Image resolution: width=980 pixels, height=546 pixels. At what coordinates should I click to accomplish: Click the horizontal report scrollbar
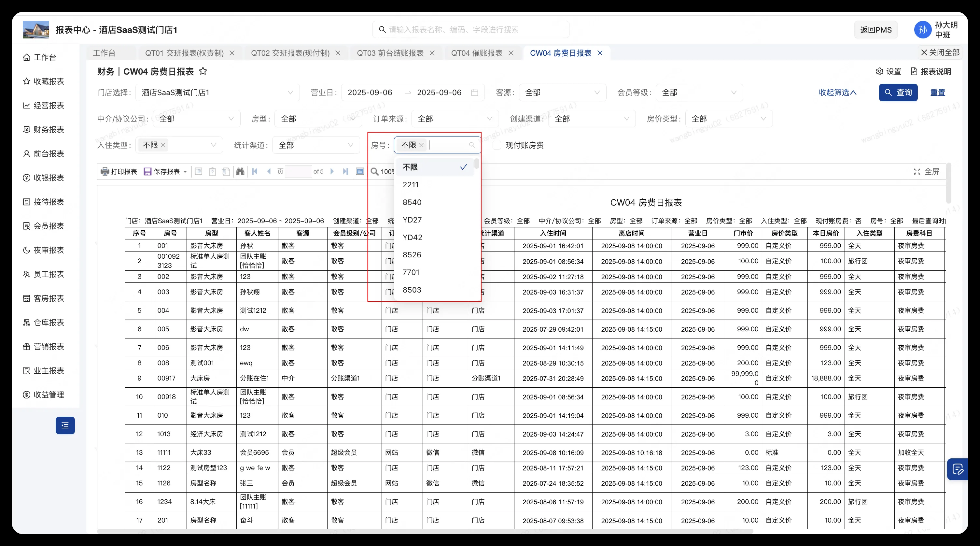(x=425, y=531)
